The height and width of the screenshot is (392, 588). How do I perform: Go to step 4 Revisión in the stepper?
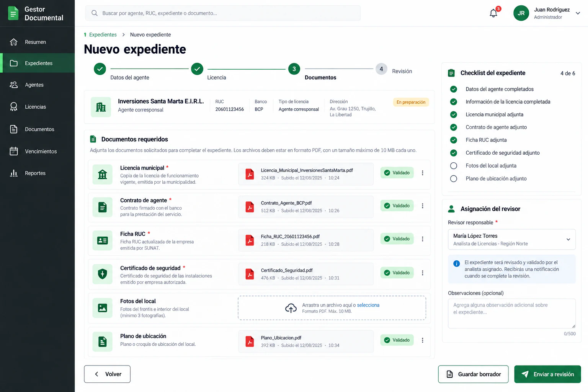tap(381, 69)
